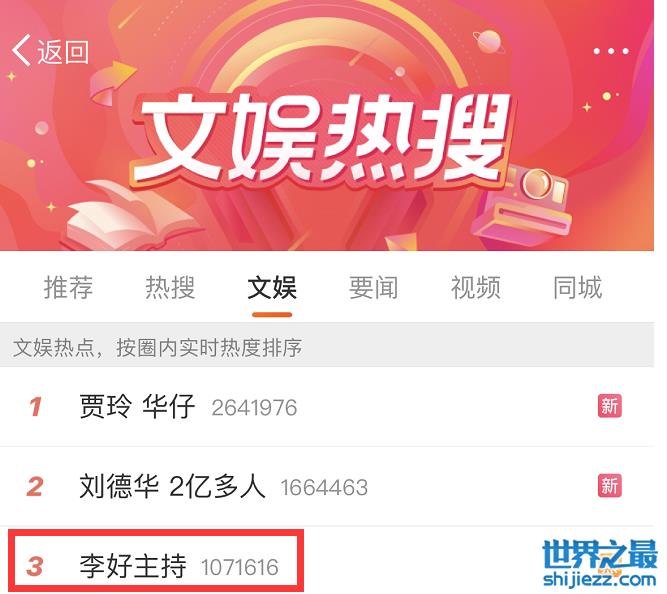Open the 李好主持 trending topic
The width and height of the screenshot is (667, 594).
(133, 566)
